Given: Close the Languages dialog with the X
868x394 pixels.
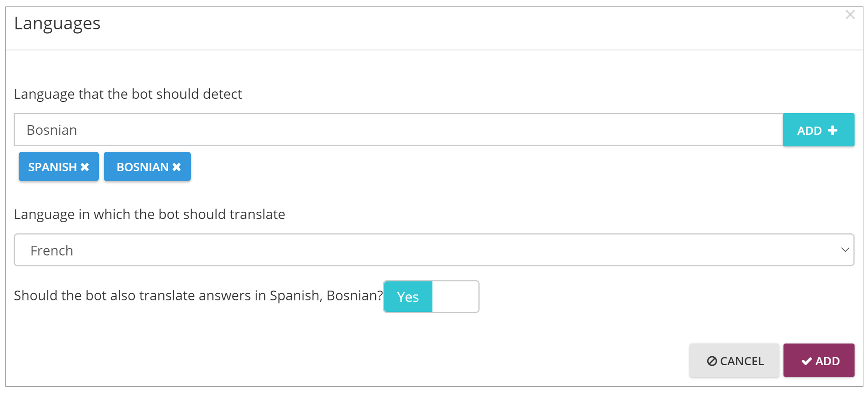Looking at the screenshot, I should pyautogui.click(x=850, y=15).
